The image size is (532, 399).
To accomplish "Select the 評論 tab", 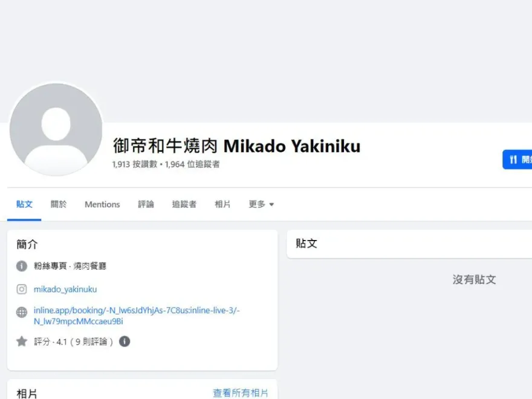I will point(146,204).
